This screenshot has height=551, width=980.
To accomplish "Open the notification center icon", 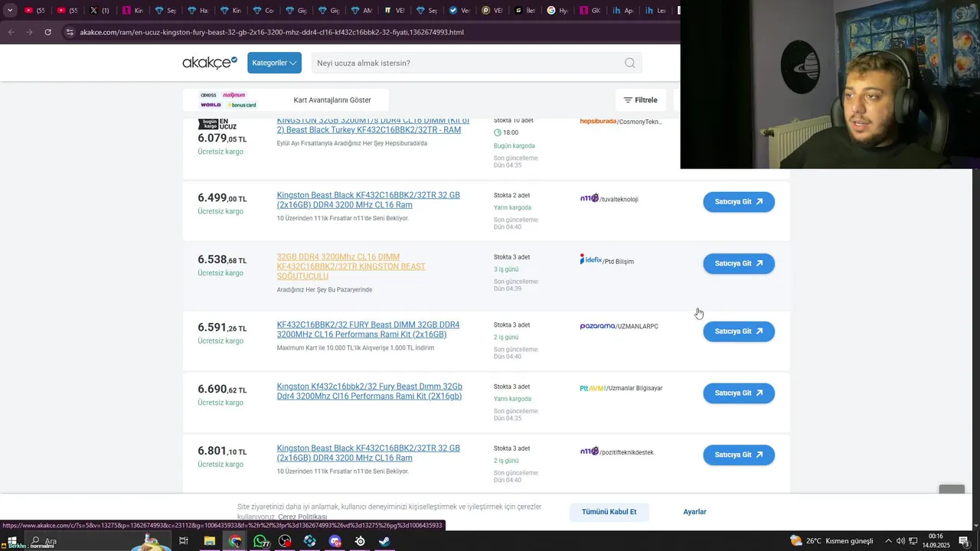I will click(965, 541).
